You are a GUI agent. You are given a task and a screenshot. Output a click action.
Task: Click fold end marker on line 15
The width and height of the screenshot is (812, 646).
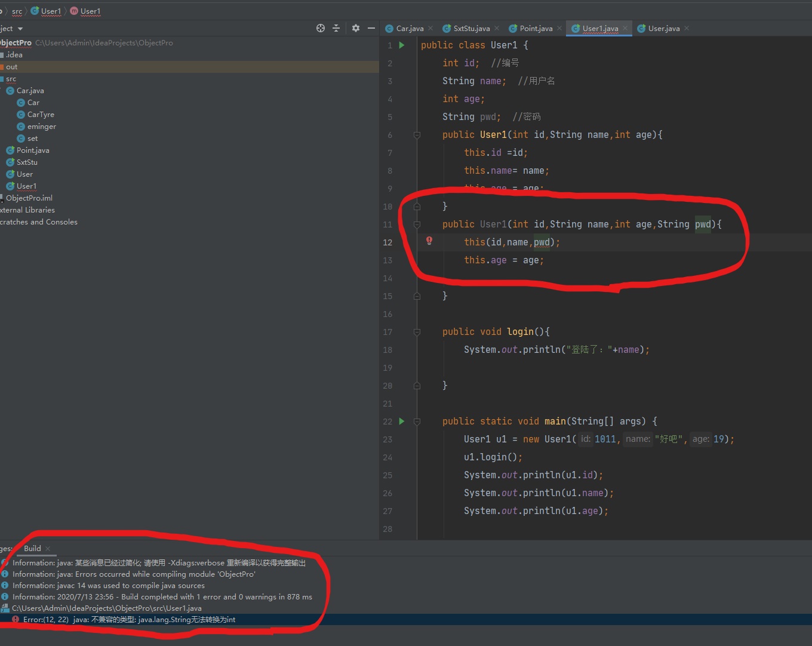click(x=417, y=296)
